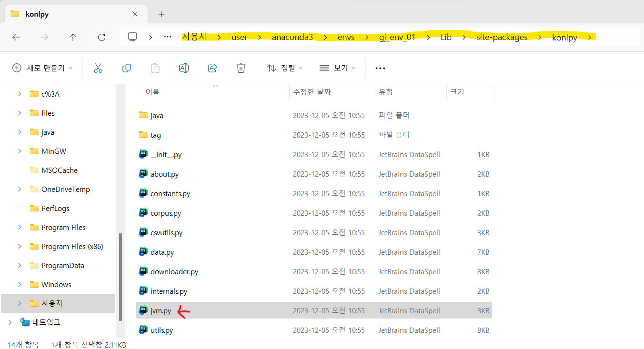Click the Copy icon in toolbar
644x349 pixels.
[127, 68]
